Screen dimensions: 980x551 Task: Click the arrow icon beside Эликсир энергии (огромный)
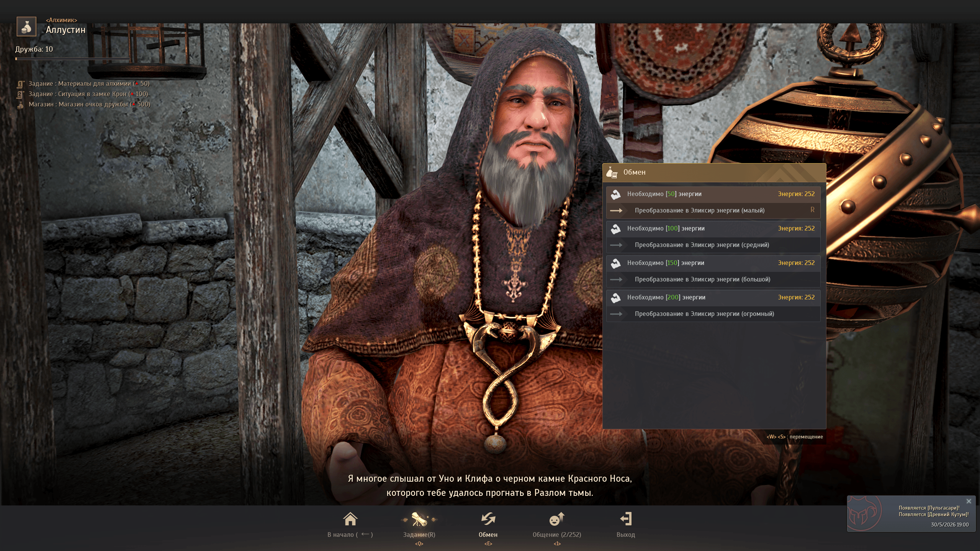tap(616, 314)
